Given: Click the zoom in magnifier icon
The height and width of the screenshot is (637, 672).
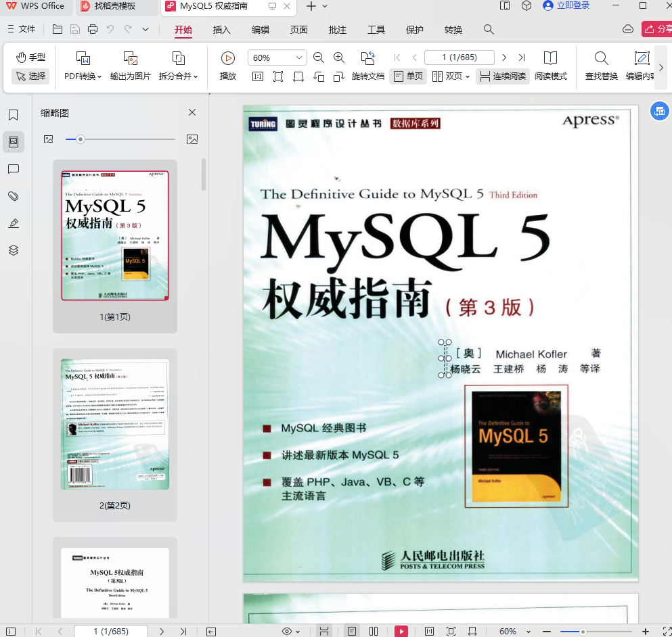Looking at the screenshot, I should (339, 58).
